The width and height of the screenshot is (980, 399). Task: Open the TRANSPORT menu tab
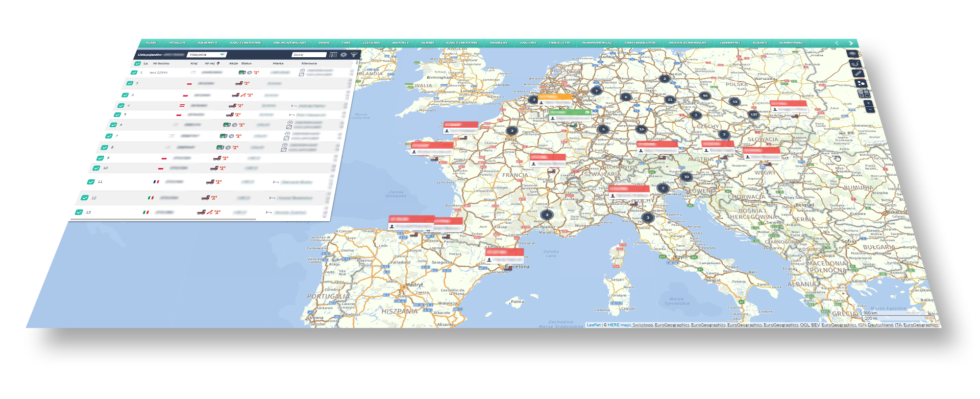click(x=730, y=43)
